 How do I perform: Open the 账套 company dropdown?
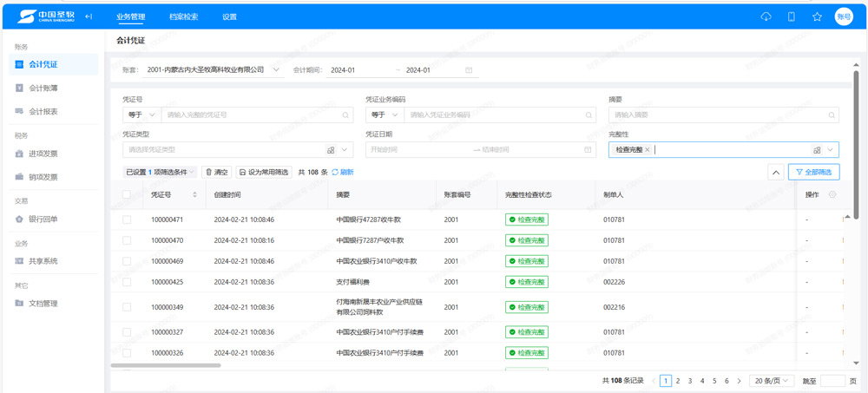click(x=214, y=70)
